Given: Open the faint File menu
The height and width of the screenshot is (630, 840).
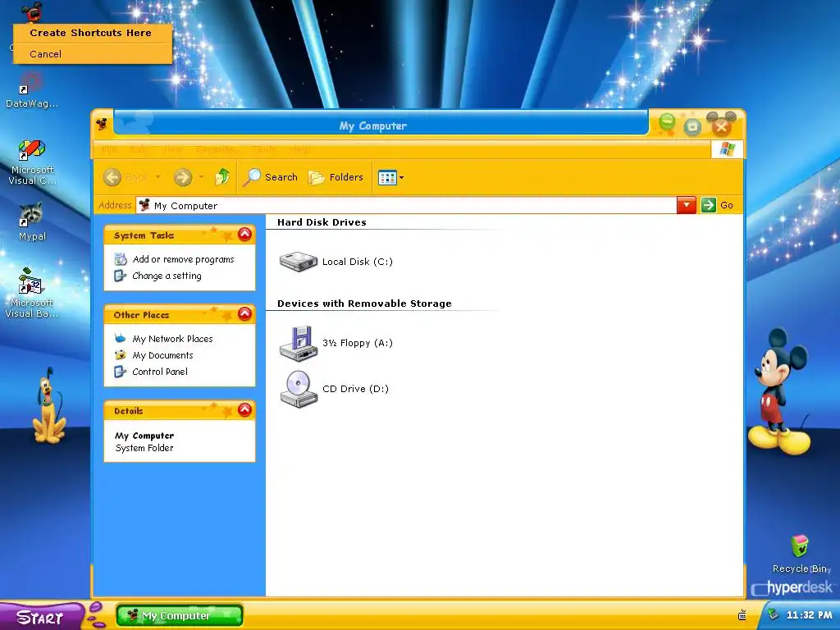Looking at the screenshot, I should pos(109,149).
